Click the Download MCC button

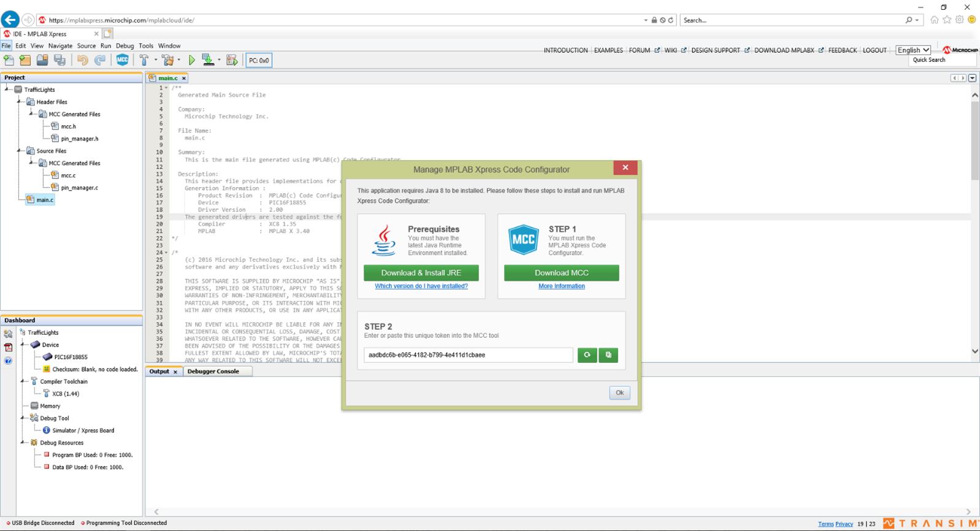[x=562, y=273]
